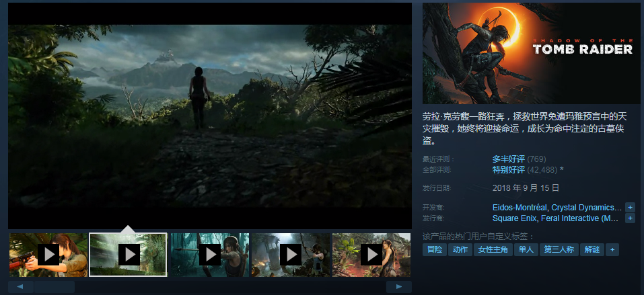Select the highlighted waterfall ruins video thumbnail
Screen dimensions: 644x295
click(128, 255)
